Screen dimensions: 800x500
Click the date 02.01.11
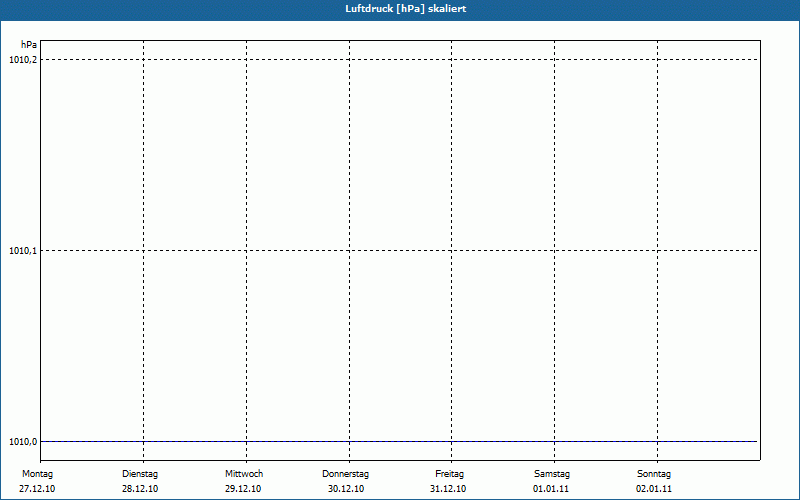(x=654, y=489)
